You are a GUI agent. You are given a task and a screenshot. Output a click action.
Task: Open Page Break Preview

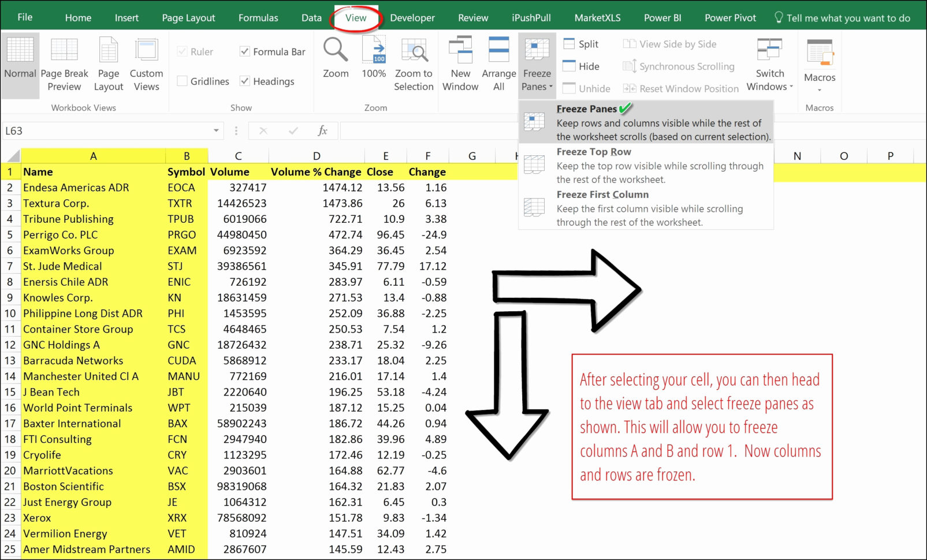click(64, 64)
